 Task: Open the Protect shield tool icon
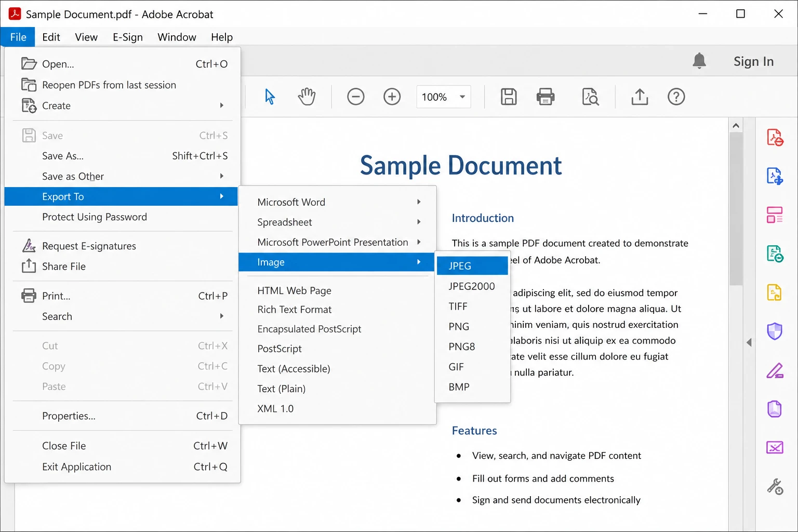tap(775, 331)
